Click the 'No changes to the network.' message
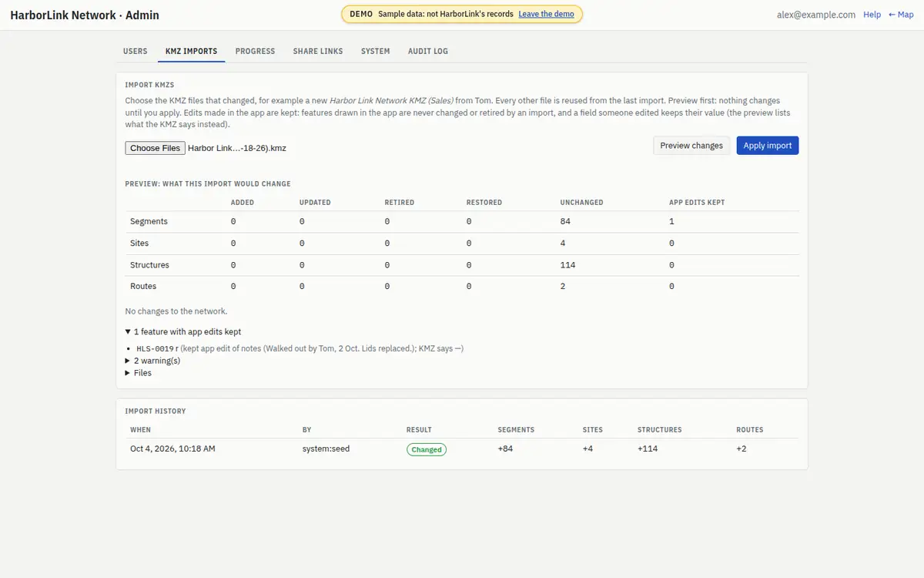Image resolution: width=924 pixels, height=578 pixels. 176,311
